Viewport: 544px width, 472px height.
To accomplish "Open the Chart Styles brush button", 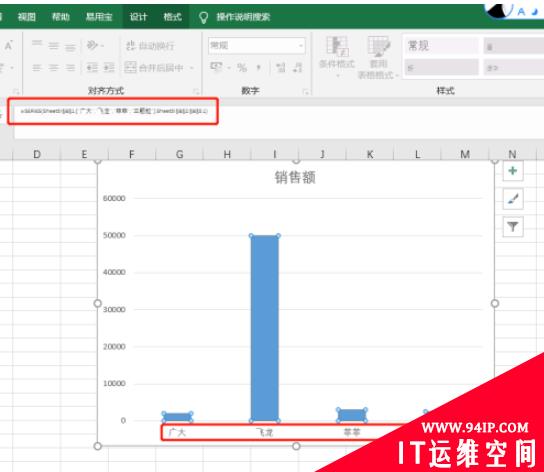I will tap(513, 199).
